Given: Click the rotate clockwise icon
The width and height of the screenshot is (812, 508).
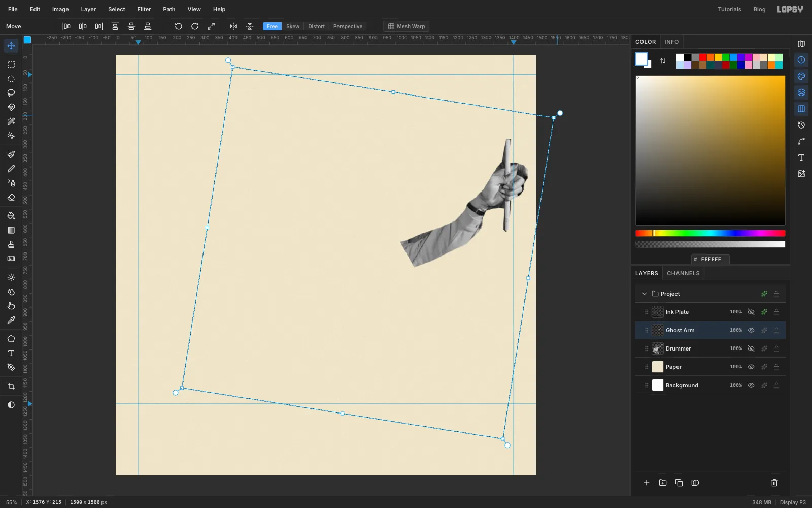Looking at the screenshot, I should click(195, 26).
